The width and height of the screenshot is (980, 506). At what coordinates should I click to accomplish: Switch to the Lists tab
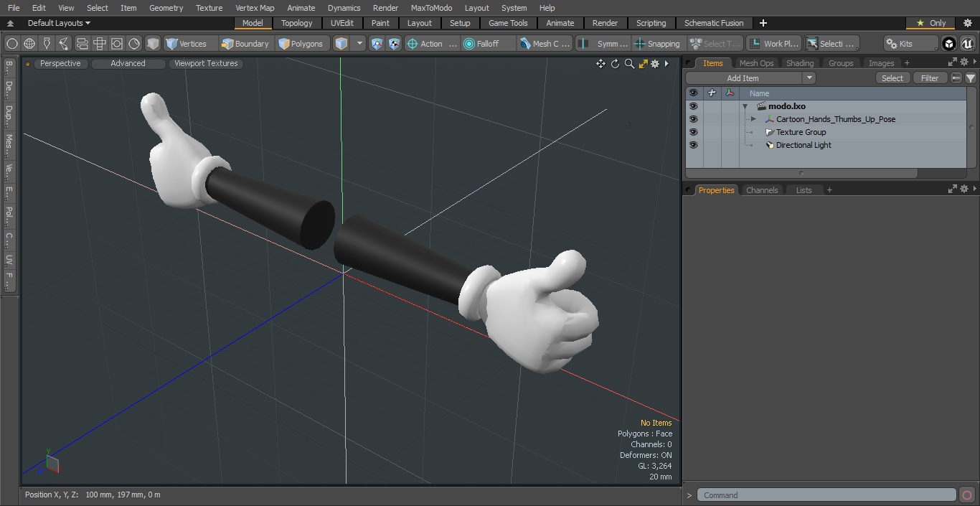click(804, 190)
